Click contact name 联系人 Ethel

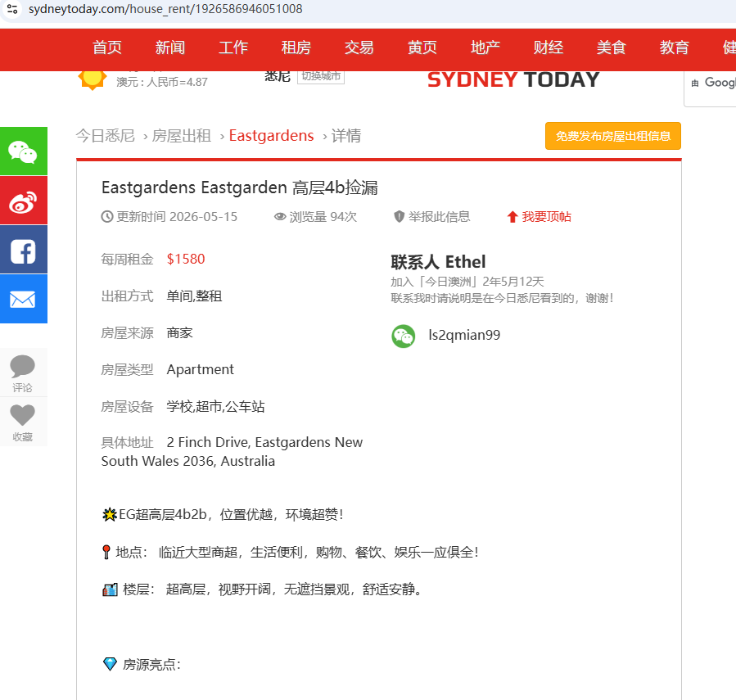pyautogui.click(x=438, y=262)
